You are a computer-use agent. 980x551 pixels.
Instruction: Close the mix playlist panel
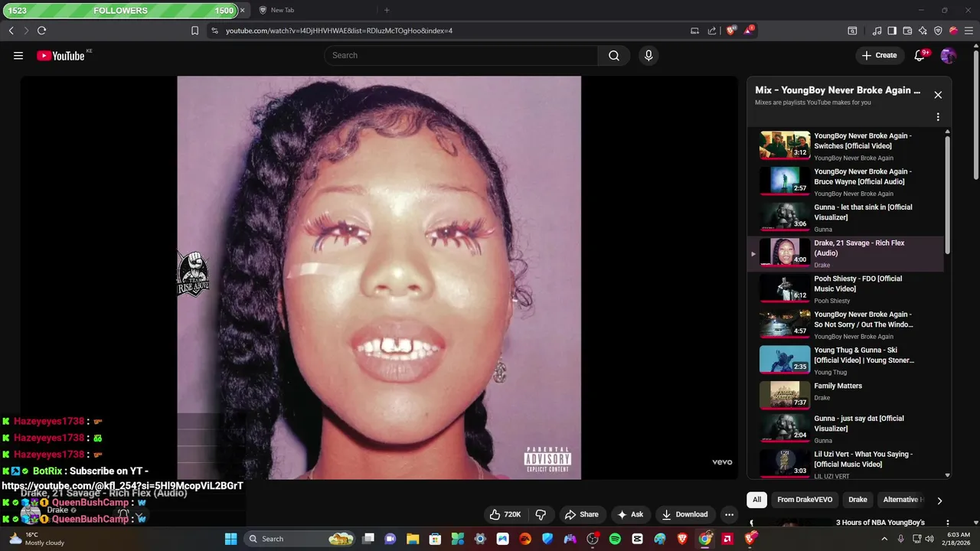tap(938, 95)
